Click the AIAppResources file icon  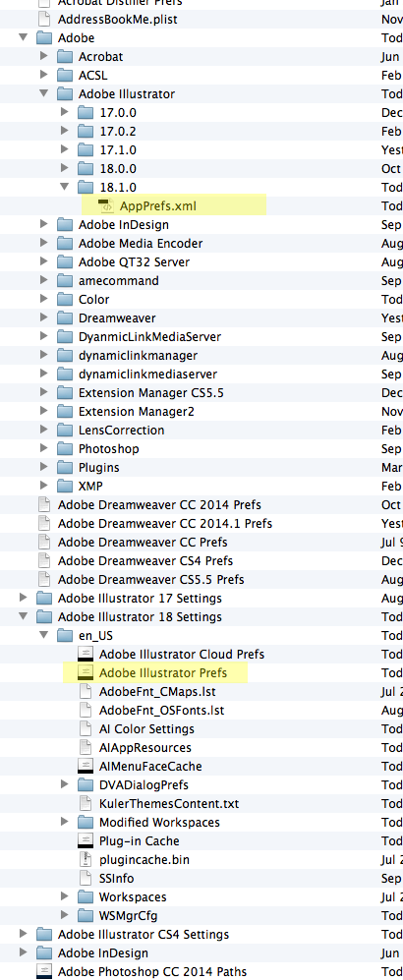coord(86,747)
